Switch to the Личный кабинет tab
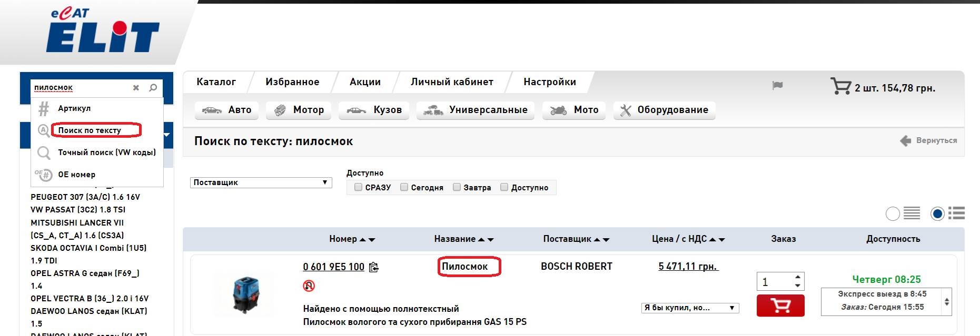The width and height of the screenshot is (980, 336). tap(452, 82)
